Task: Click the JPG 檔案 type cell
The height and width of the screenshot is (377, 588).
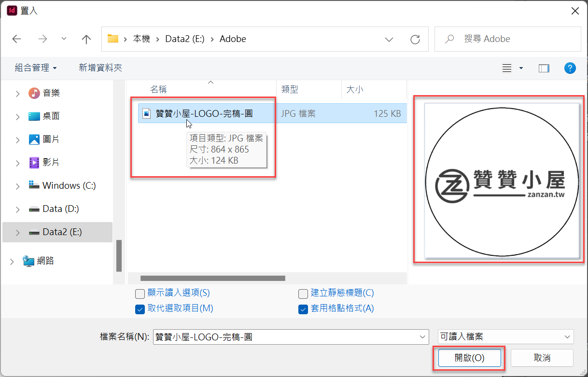Action: click(298, 114)
